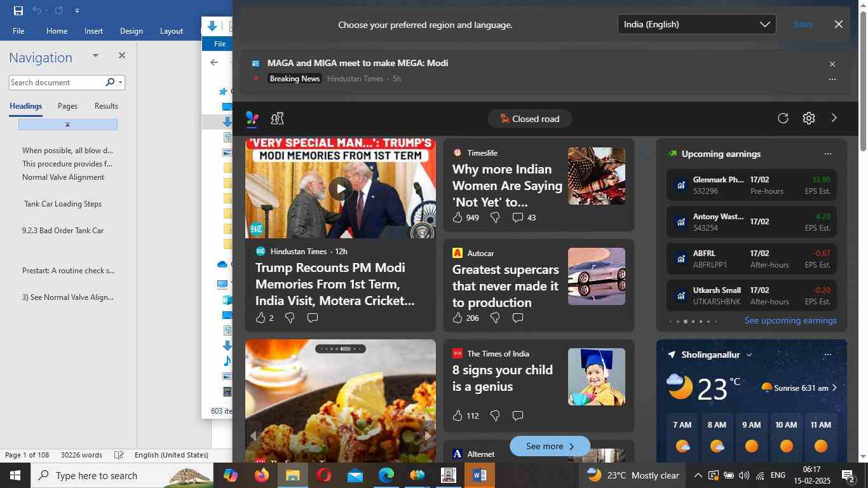Refresh the widgets feed
The width and height of the screenshot is (868, 488).
pos(783,118)
